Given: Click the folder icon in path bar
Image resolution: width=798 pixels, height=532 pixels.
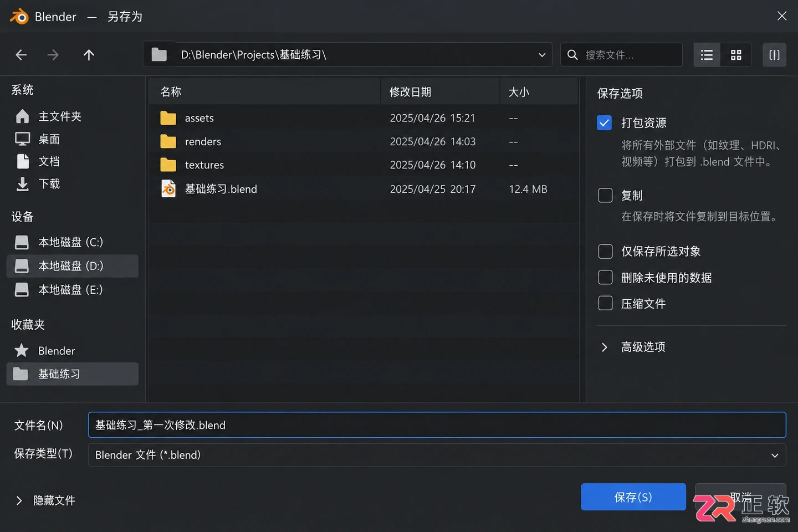Looking at the screenshot, I should (159, 55).
